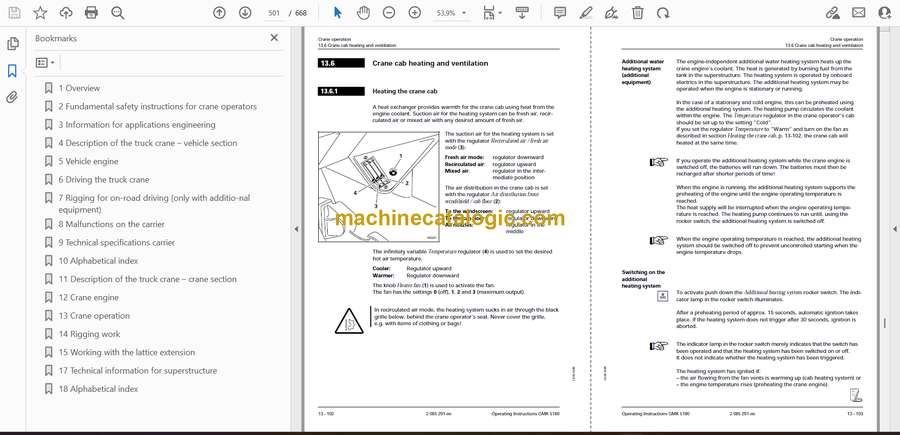
Task: Click the 'Additional water heating system' side heading
Action: [643, 72]
